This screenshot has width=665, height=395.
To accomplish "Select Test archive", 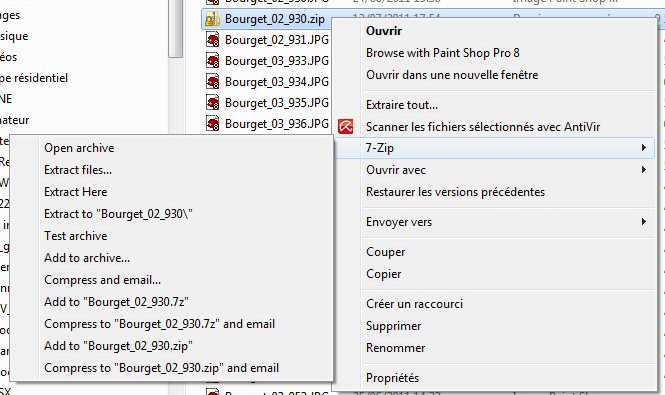I will 75,236.
